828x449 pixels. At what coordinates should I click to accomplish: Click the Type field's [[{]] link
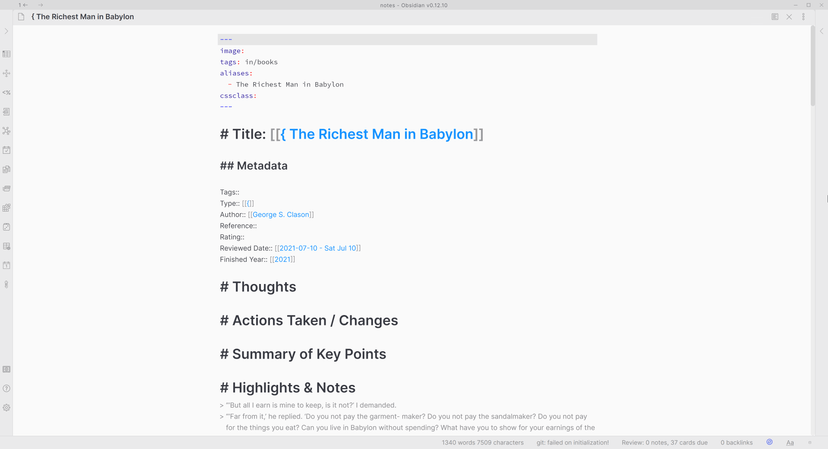click(248, 203)
